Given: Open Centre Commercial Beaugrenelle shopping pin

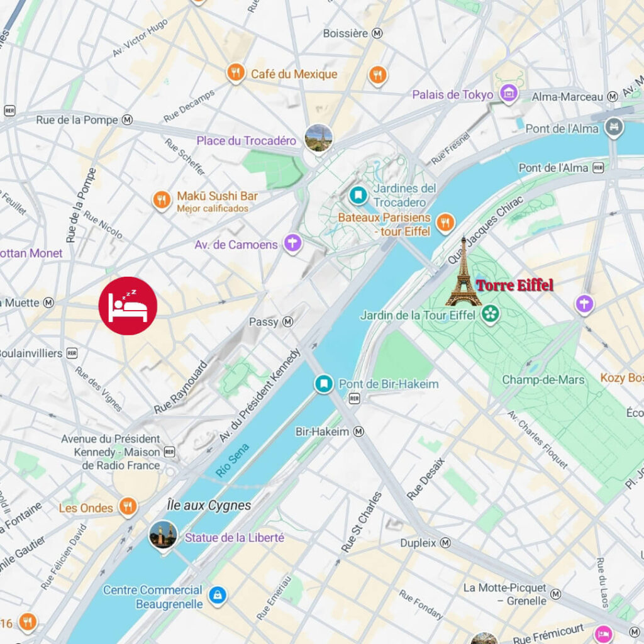Looking at the screenshot, I should click(x=218, y=596).
